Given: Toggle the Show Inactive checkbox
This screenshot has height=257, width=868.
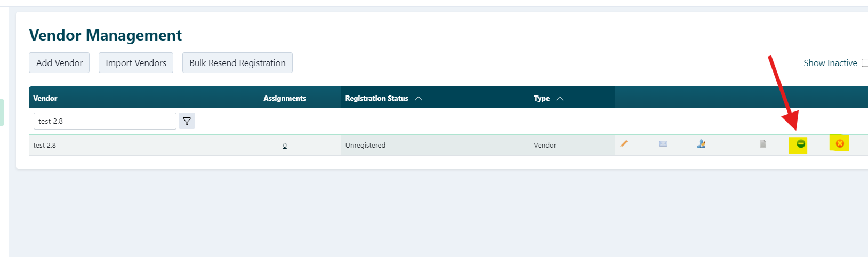Looking at the screenshot, I should (x=865, y=63).
